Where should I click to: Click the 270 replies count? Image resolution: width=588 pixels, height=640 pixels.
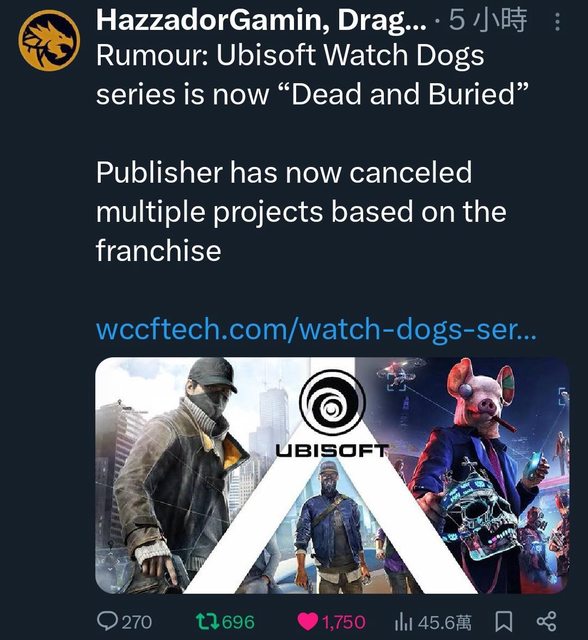click(x=137, y=622)
